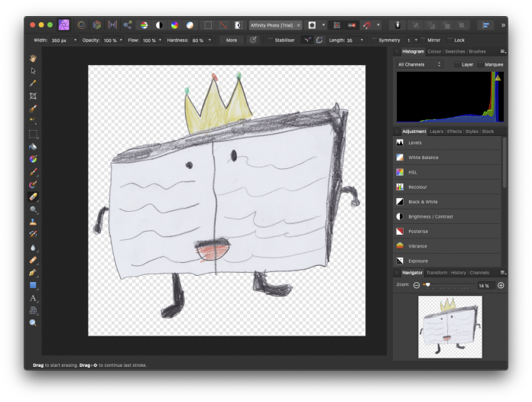532x402 pixels.
Task: Expand the brush Width dropdown
Action: click(75, 40)
